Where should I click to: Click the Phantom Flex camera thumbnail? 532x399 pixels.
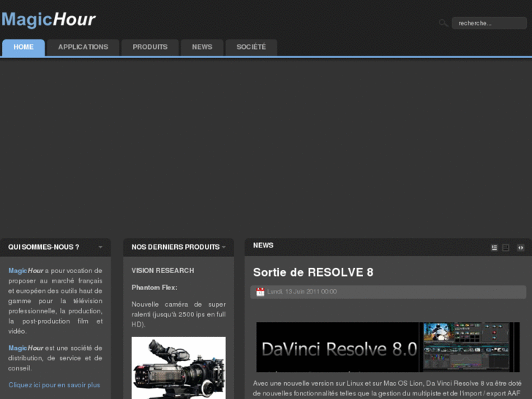[x=179, y=367]
